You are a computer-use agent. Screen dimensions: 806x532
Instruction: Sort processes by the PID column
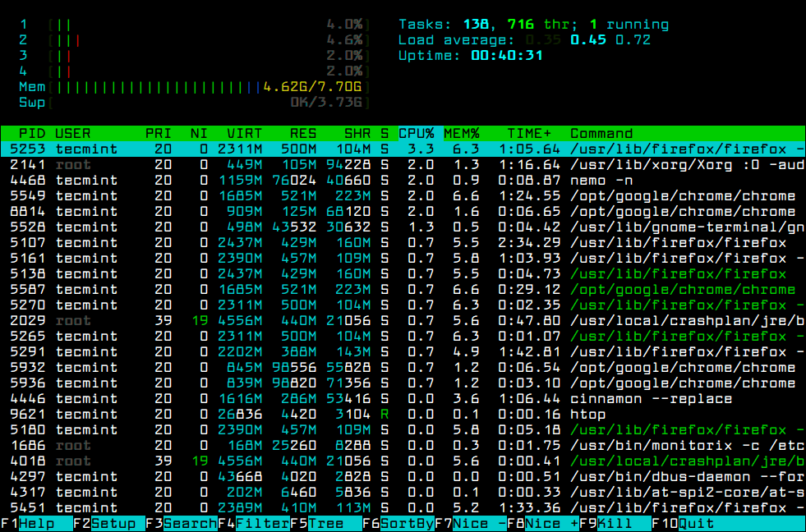31,132
